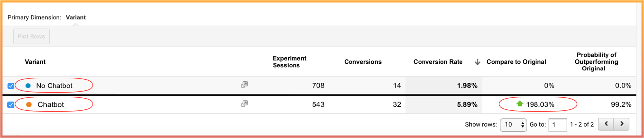644x138 pixels.
Task: Click the sort arrow beside Conversion Rate
Action: (477, 62)
